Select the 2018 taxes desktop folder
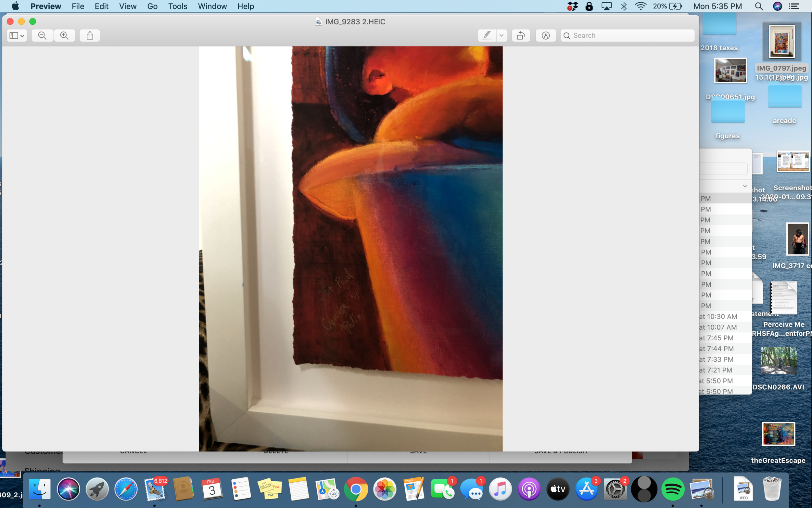 pos(719,33)
